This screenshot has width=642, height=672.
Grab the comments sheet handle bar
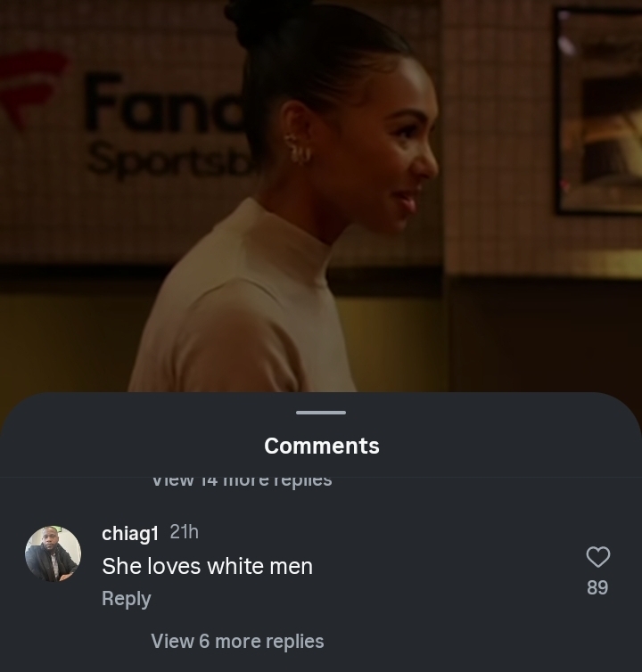tap(321, 413)
